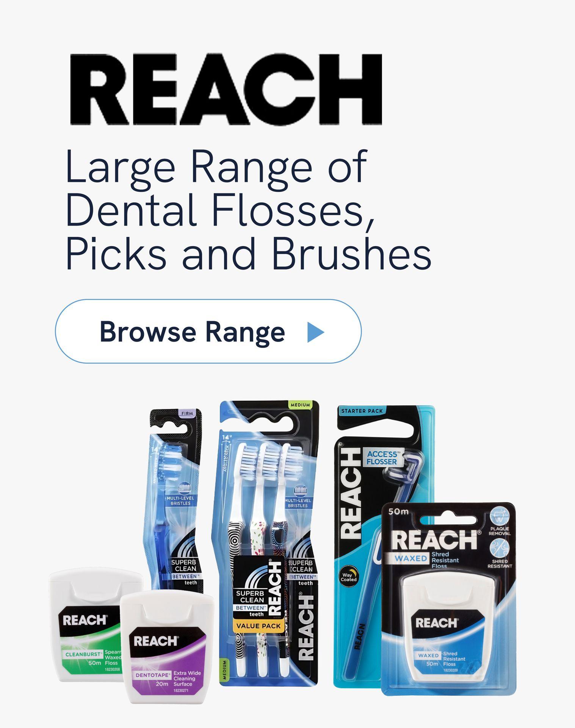Image resolution: width=575 pixels, height=728 pixels.
Task: Click the yellow Value Pack label
Action: pyautogui.click(x=259, y=626)
